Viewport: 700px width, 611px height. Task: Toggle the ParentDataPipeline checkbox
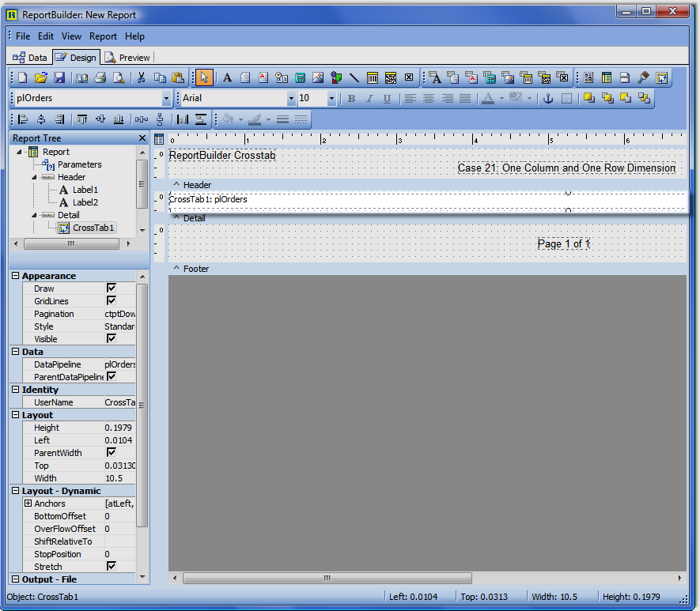pyautogui.click(x=112, y=376)
